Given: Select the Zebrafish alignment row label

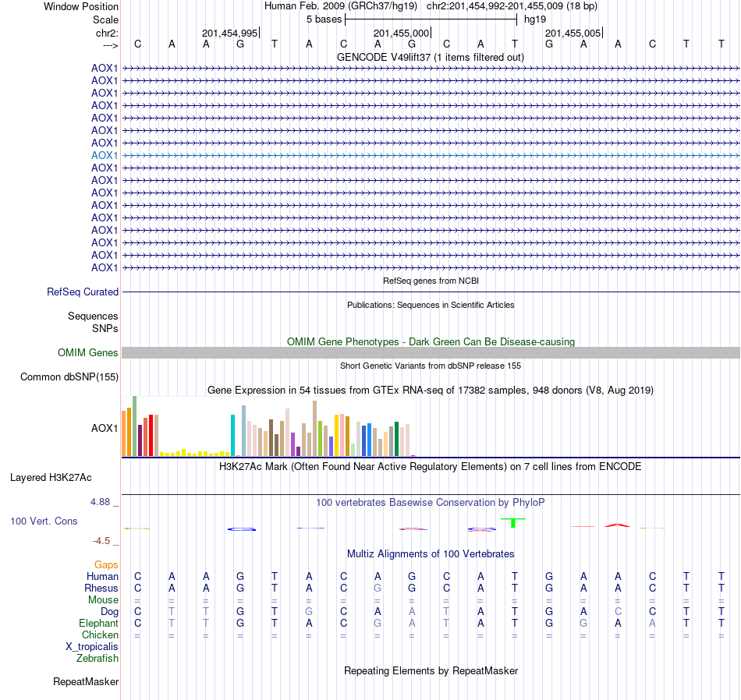Looking at the screenshot, I should pyautogui.click(x=97, y=659).
